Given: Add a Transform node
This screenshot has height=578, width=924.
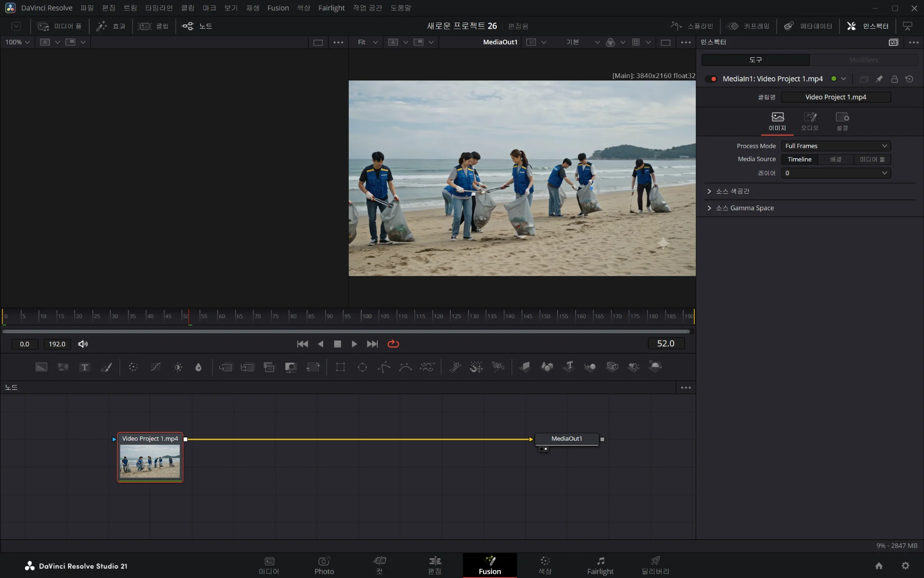Looking at the screenshot, I should pos(313,367).
